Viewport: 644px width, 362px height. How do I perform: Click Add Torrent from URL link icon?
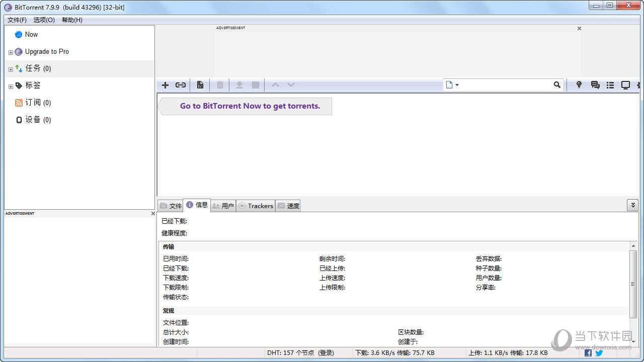click(181, 85)
